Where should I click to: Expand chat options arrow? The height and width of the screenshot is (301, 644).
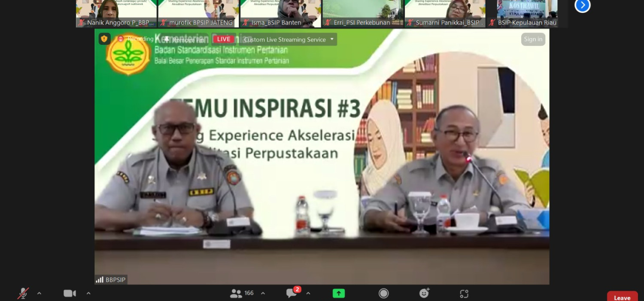coord(308,293)
